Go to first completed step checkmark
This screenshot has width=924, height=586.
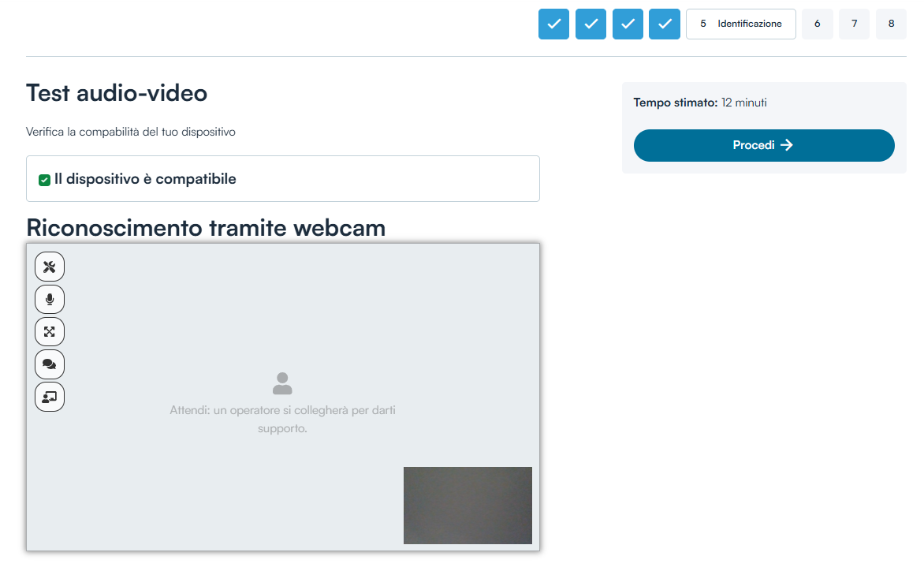553,24
